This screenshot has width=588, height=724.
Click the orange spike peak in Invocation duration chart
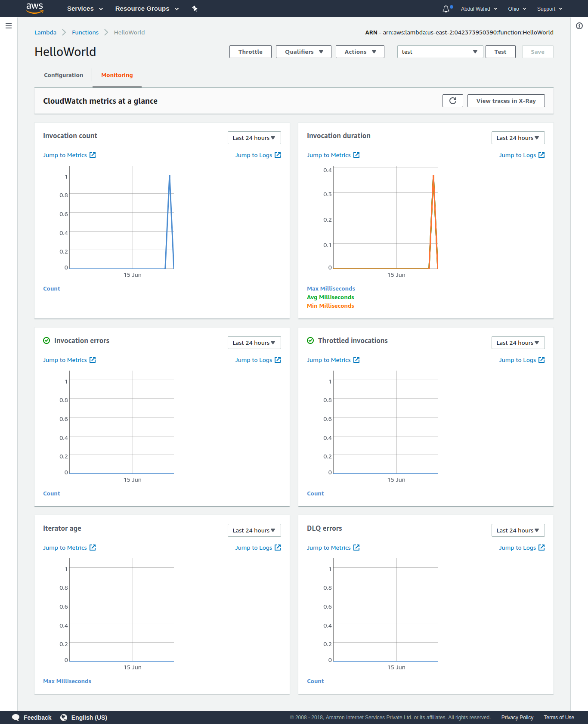pos(433,176)
